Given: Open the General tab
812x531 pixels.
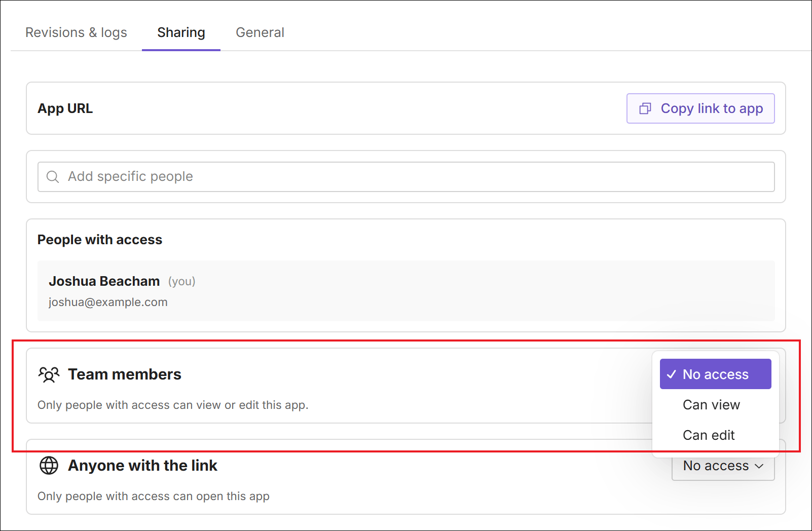Looking at the screenshot, I should (x=260, y=32).
